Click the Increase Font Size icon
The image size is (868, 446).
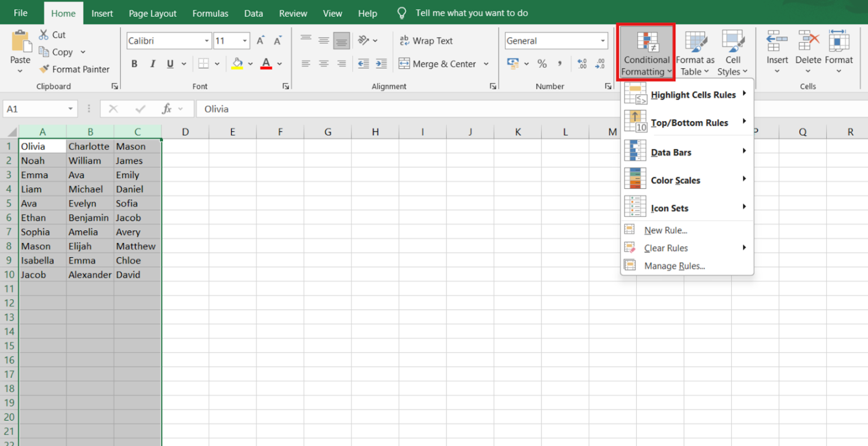coord(261,41)
